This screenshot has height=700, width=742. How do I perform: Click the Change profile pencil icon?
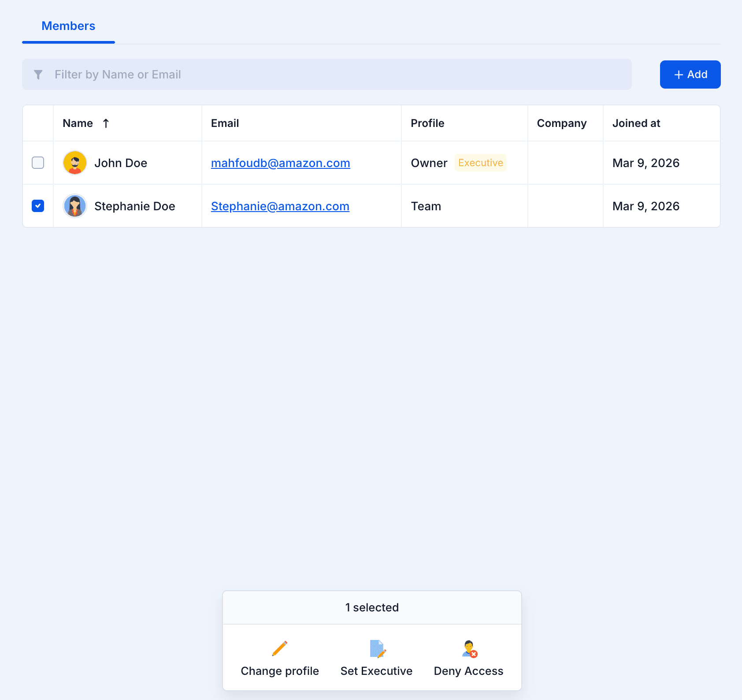click(x=280, y=648)
